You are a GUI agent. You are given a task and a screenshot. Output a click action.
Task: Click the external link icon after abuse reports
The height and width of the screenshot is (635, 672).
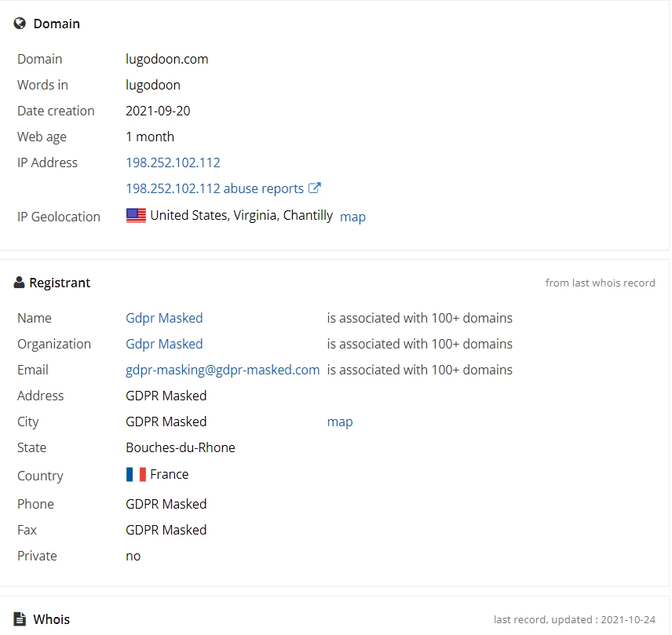click(315, 188)
